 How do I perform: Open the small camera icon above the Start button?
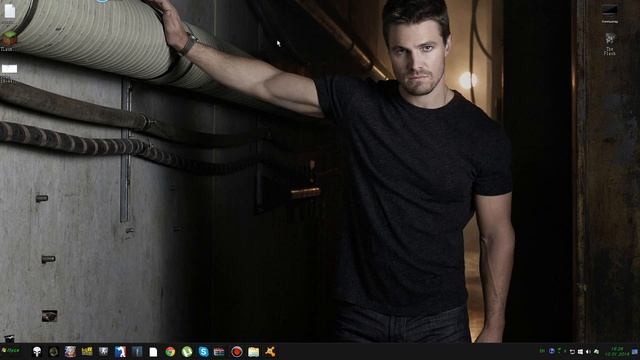9,339
